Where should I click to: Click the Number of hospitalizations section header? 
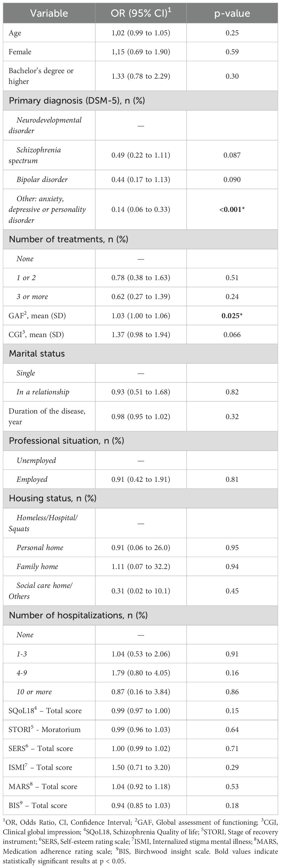[x=78, y=615]
